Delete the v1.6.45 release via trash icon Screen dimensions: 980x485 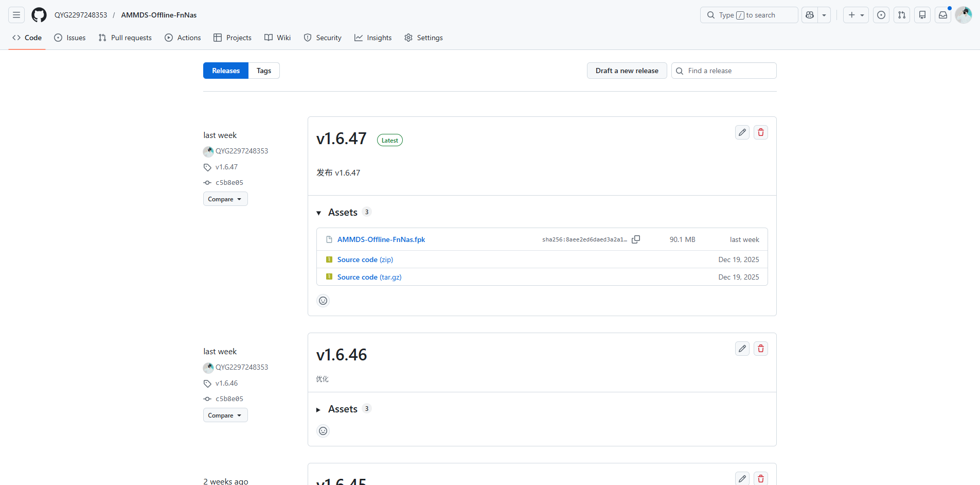coord(761,478)
